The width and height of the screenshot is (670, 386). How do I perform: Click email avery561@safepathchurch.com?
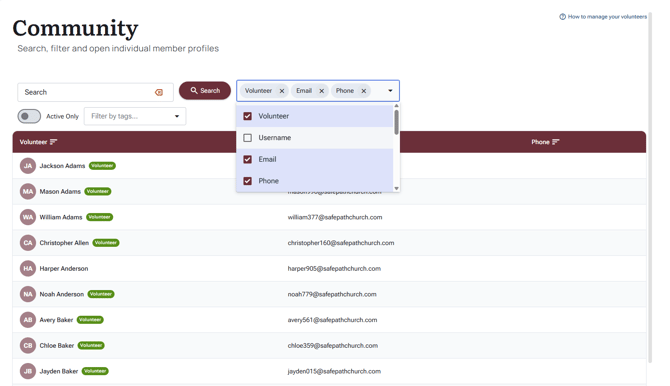coord(332,320)
